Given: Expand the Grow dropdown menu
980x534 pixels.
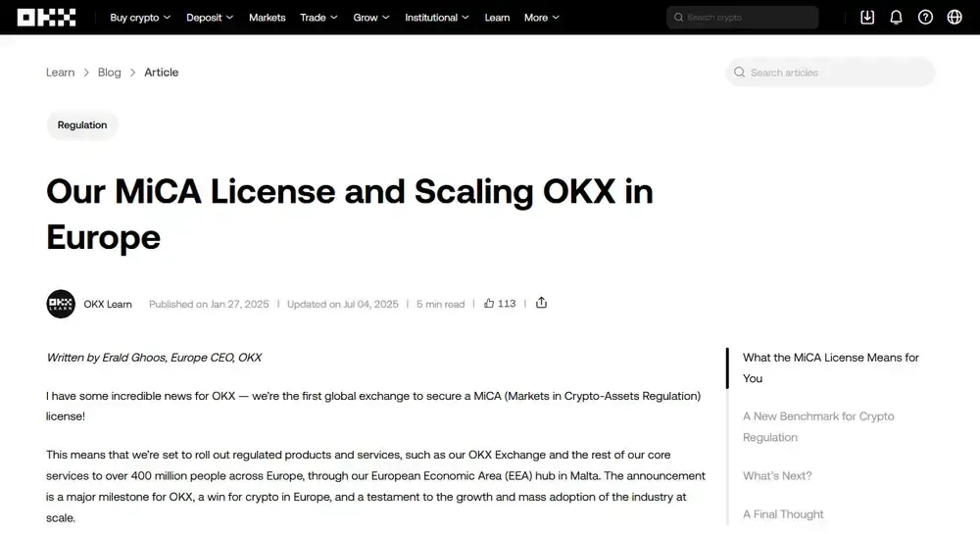Looking at the screenshot, I should tap(371, 18).
